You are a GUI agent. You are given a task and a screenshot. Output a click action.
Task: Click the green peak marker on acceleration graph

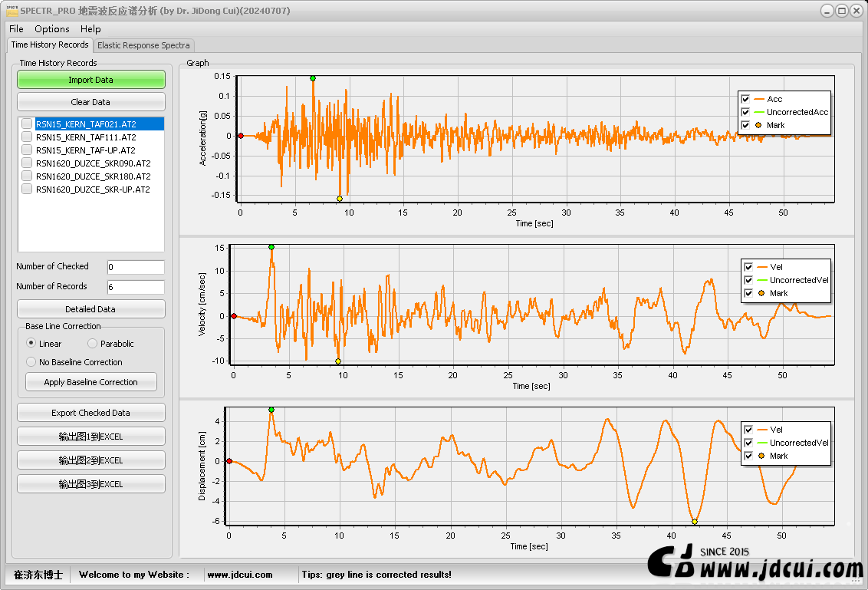313,79
